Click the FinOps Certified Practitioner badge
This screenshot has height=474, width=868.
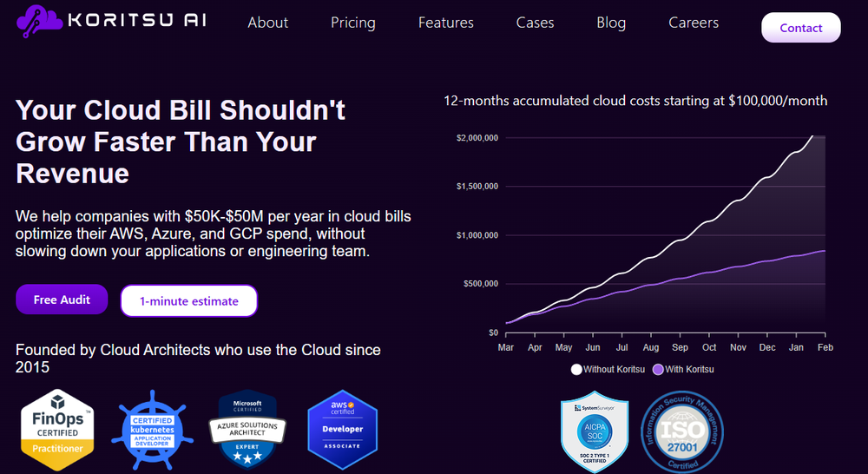click(x=57, y=428)
